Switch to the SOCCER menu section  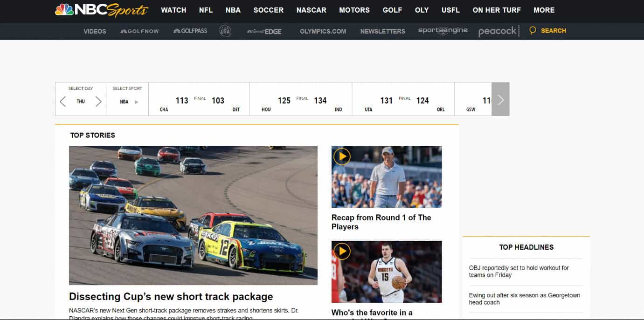coord(268,10)
